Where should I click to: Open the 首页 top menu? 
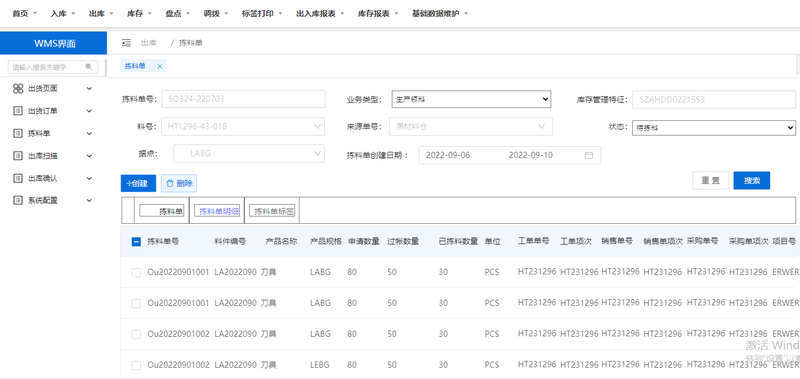pos(24,14)
